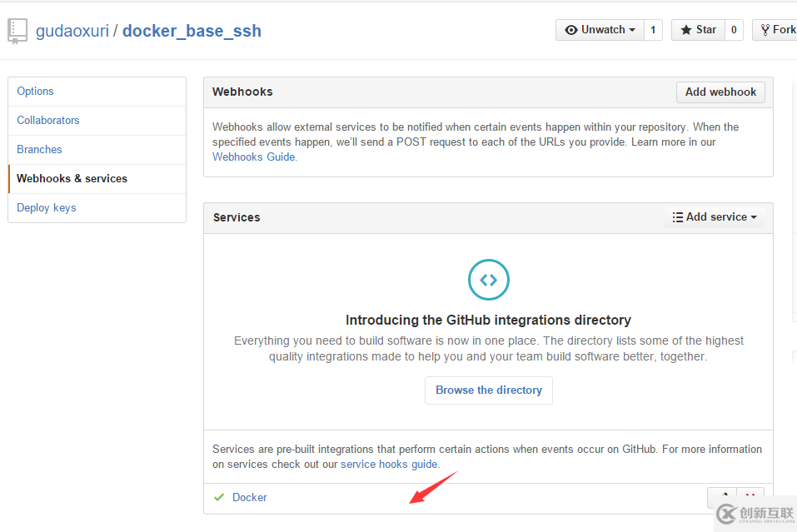This screenshot has width=797, height=532.
Task: Open the Webhooks Guide link
Action: pyautogui.click(x=254, y=157)
